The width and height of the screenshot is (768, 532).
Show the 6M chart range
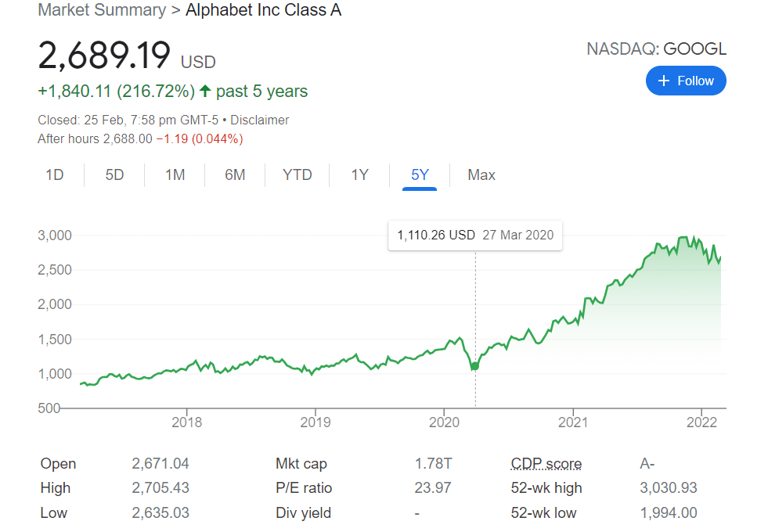(235, 174)
